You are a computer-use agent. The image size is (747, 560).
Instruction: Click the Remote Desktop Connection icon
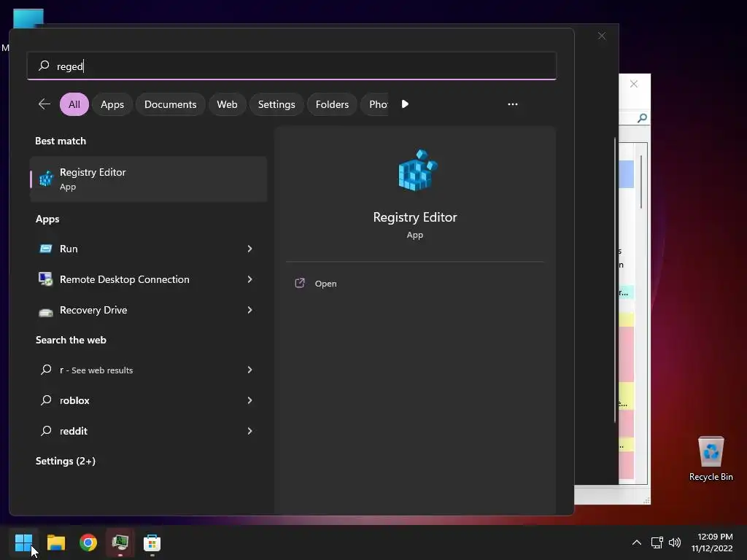tap(46, 279)
